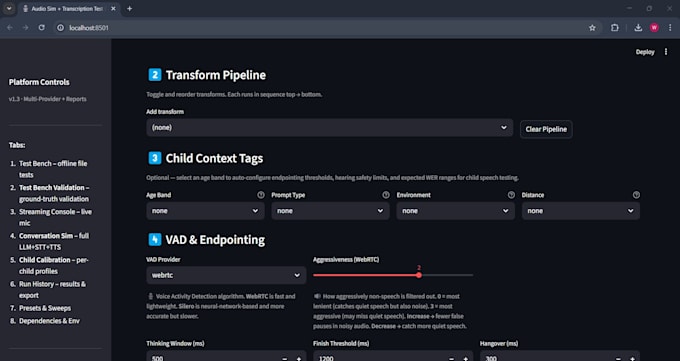Show the Distance help tooltip icon
The height and width of the screenshot is (361, 680).
pos(636,195)
